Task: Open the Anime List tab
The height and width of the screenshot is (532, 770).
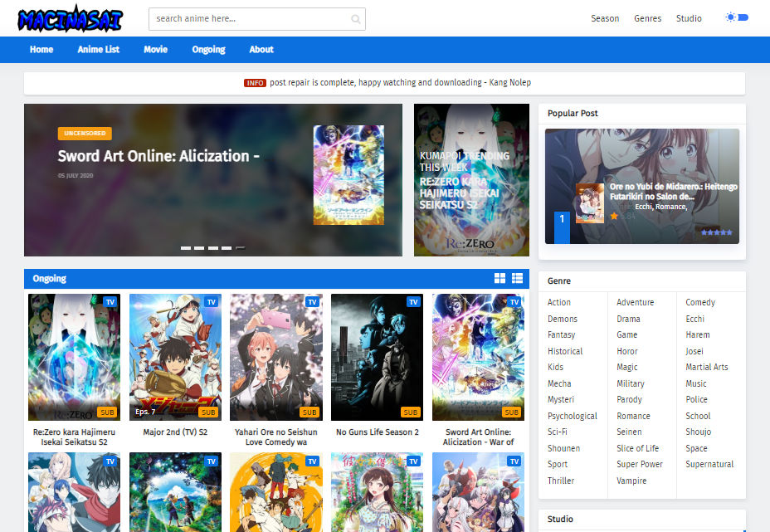Action: (98, 49)
